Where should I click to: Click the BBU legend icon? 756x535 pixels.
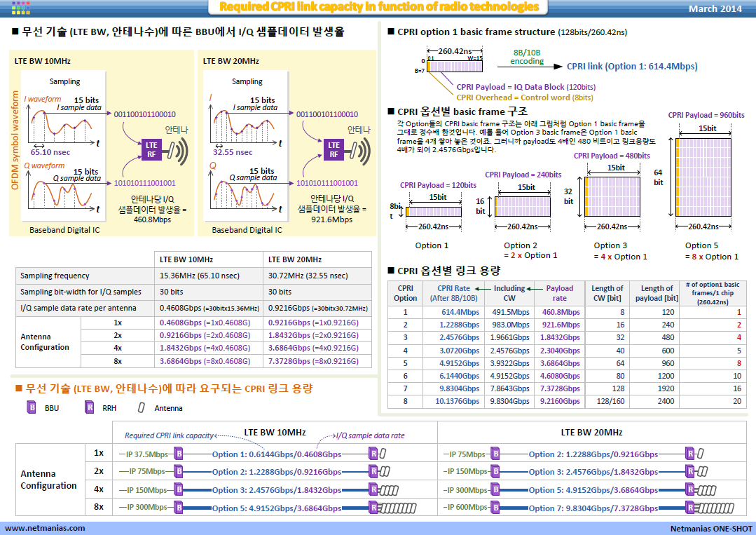32,407
